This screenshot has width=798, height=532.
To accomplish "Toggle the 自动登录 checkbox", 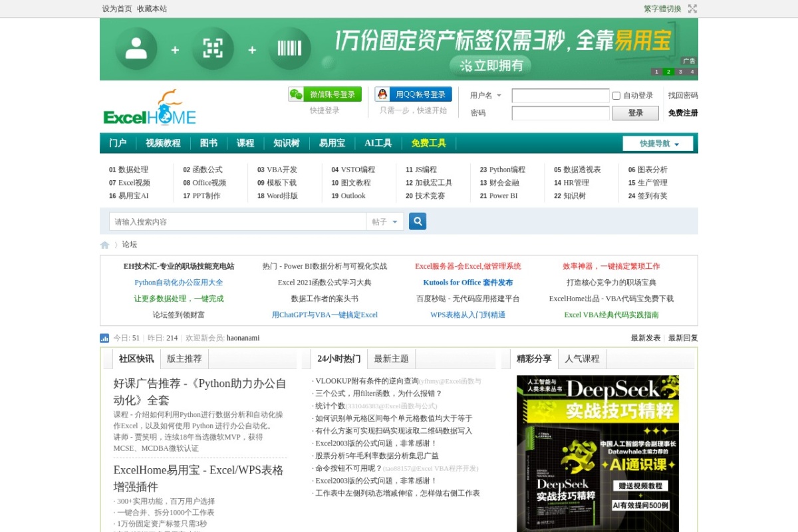I will coord(616,96).
